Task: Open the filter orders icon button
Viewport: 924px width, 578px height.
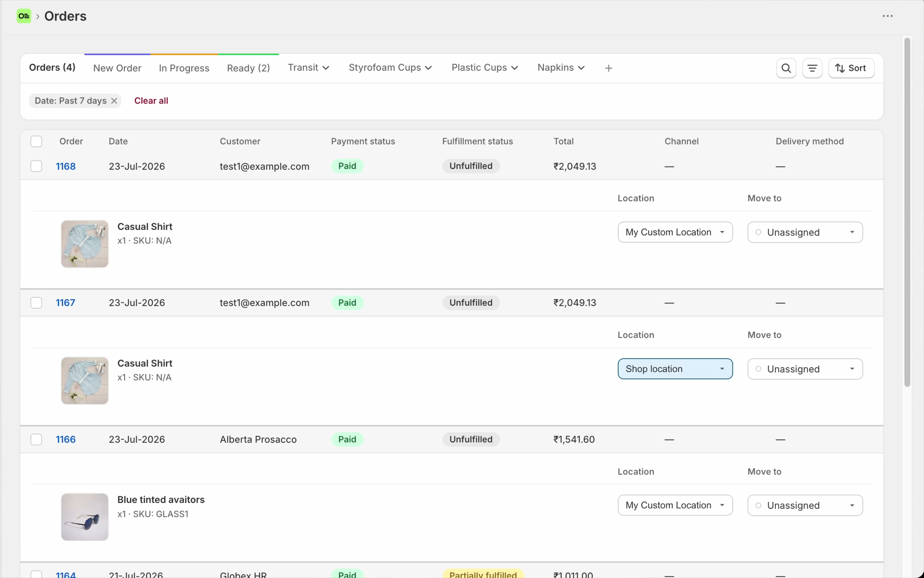Action: click(x=812, y=68)
